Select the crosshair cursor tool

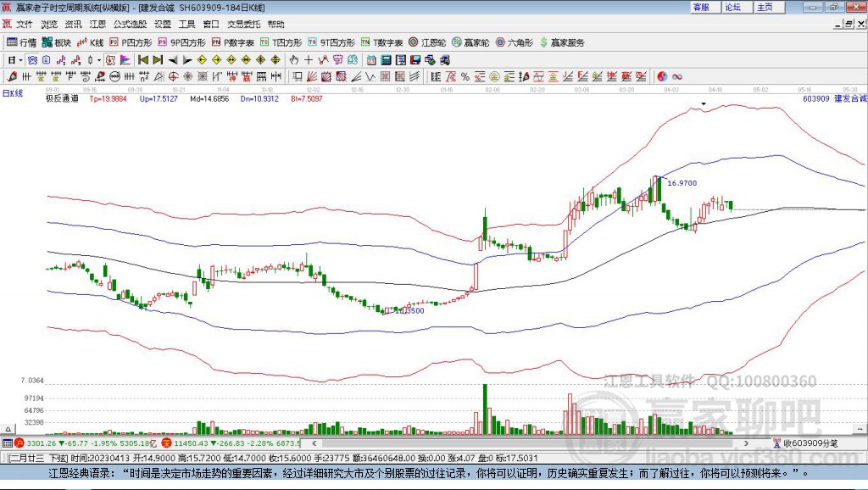pyautogui.click(x=309, y=60)
